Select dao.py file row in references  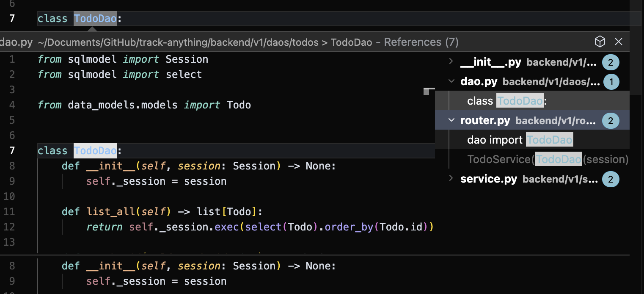(532, 81)
